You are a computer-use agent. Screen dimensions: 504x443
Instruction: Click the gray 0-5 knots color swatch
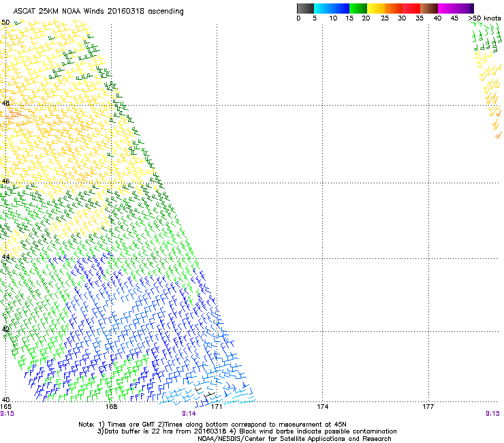tap(305, 8)
